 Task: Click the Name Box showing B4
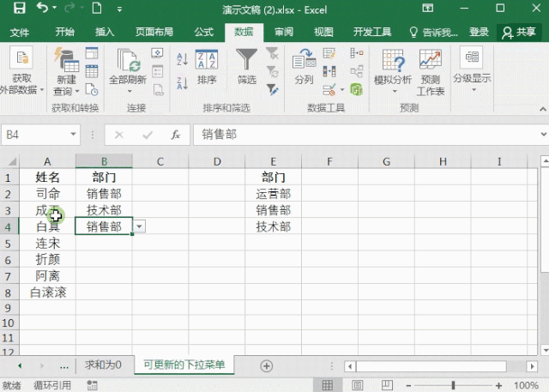coord(40,135)
